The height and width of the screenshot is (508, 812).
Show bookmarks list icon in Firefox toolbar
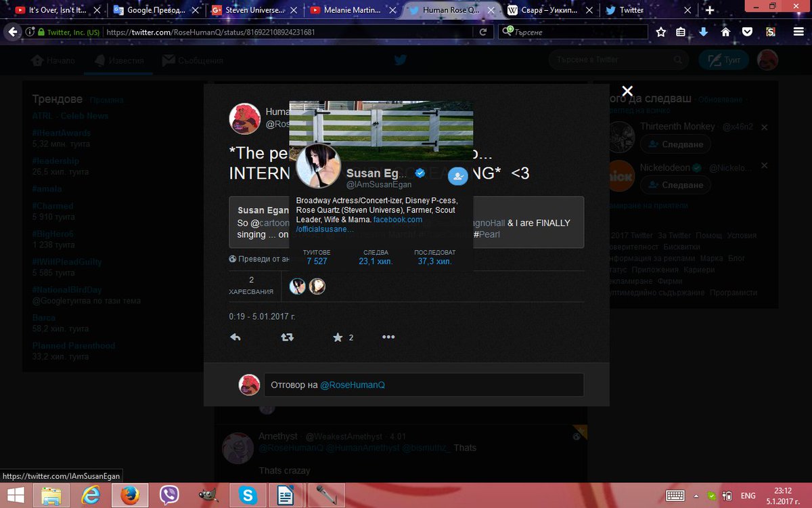[681, 32]
